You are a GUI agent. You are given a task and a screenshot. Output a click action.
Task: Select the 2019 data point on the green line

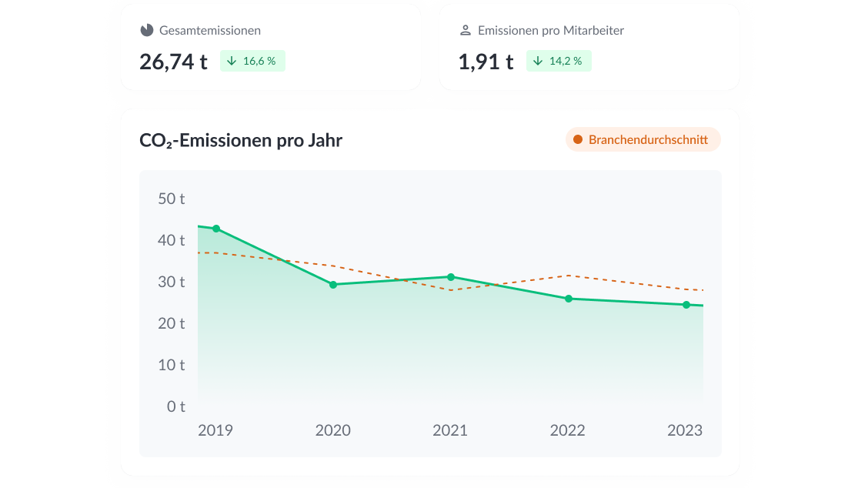coord(216,229)
